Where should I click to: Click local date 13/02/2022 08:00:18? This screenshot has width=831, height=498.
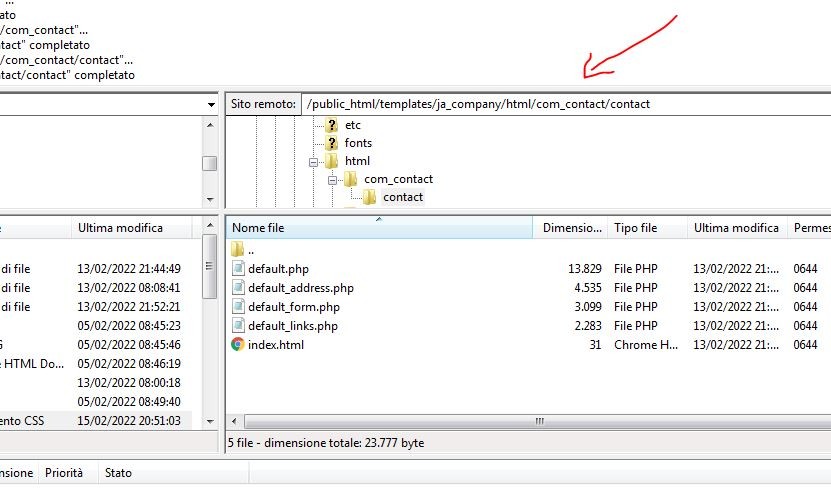pos(129,383)
